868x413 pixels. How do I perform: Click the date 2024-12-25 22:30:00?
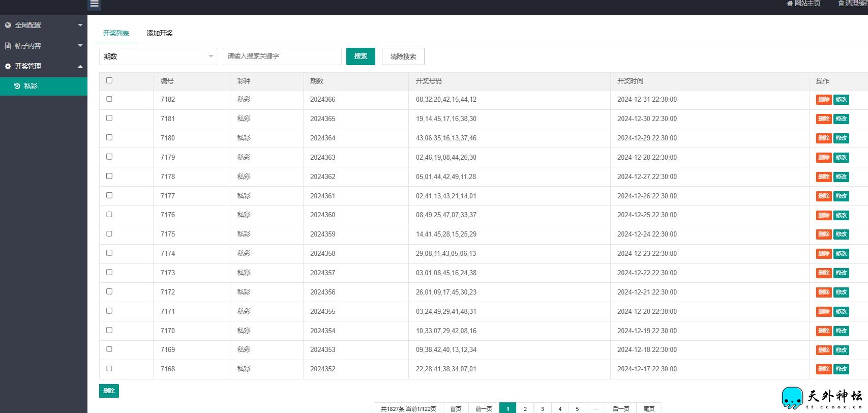(647, 215)
